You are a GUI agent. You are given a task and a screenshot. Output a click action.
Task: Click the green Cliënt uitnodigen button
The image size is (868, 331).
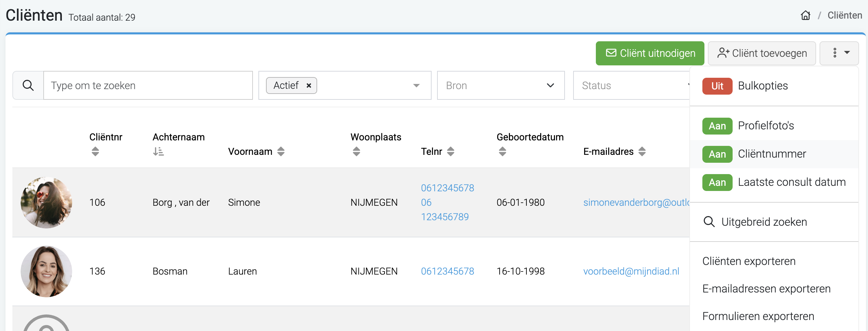point(650,53)
